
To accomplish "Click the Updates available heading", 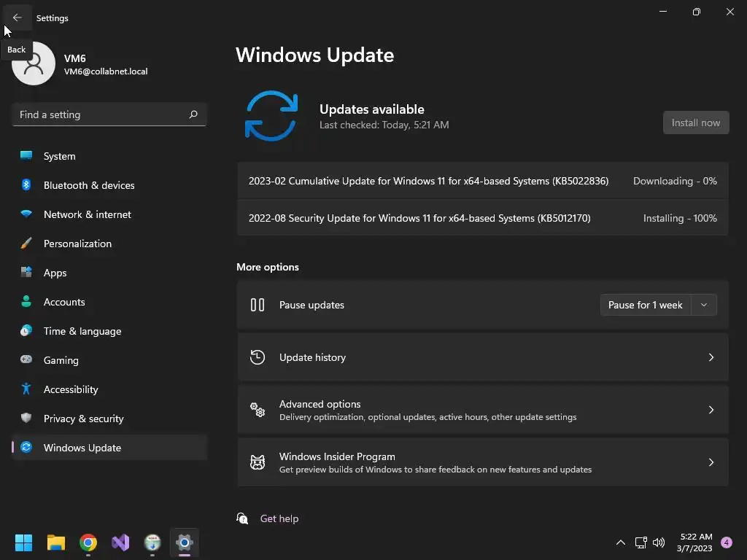I will 371,109.
